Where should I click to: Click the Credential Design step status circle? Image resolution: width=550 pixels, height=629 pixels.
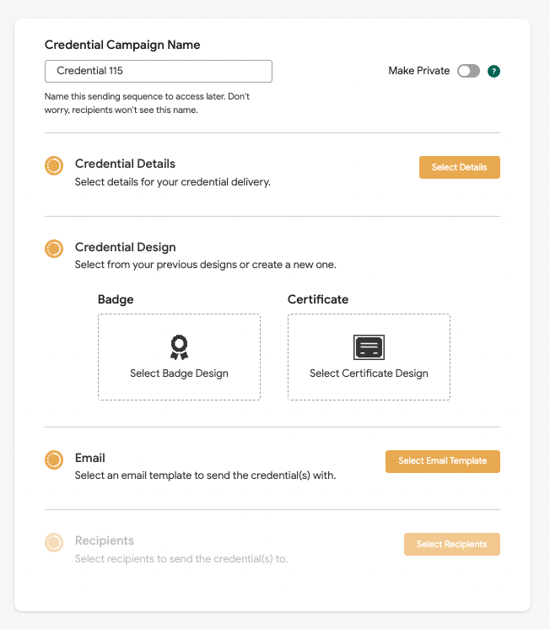point(54,249)
